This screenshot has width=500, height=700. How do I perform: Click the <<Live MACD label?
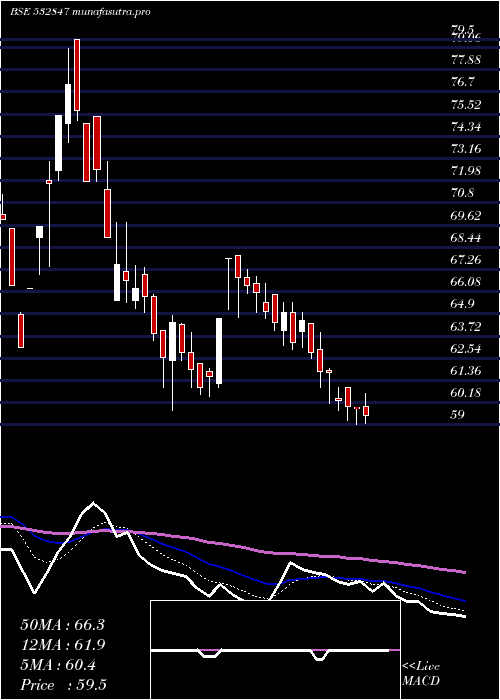tap(421, 674)
